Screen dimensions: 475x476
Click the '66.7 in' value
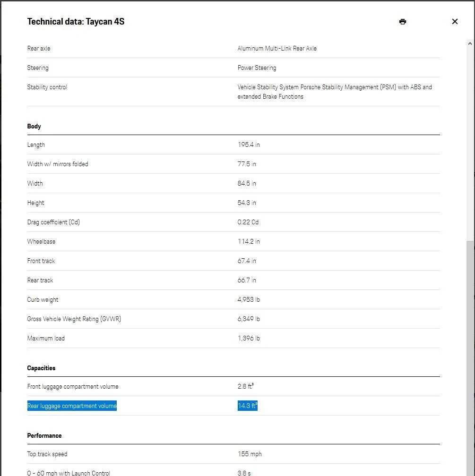coord(247,280)
